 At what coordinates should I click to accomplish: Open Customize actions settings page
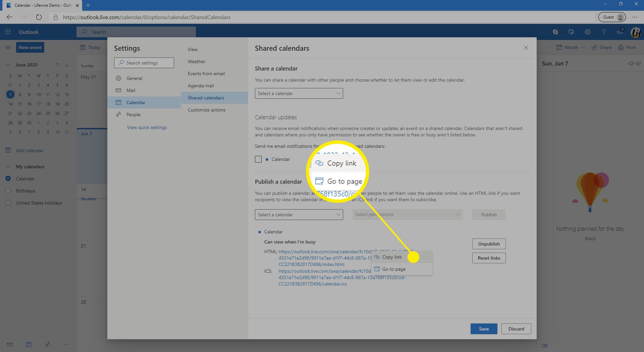(x=215, y=110)
